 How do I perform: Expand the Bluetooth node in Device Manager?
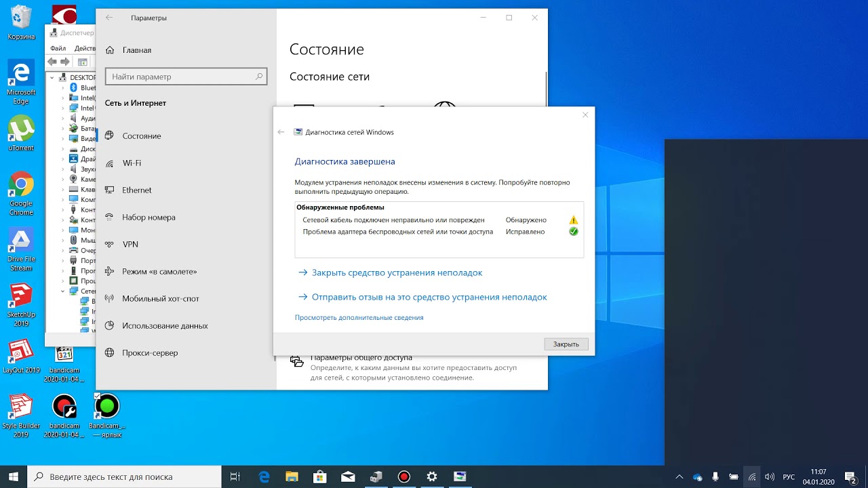point(64,87)
